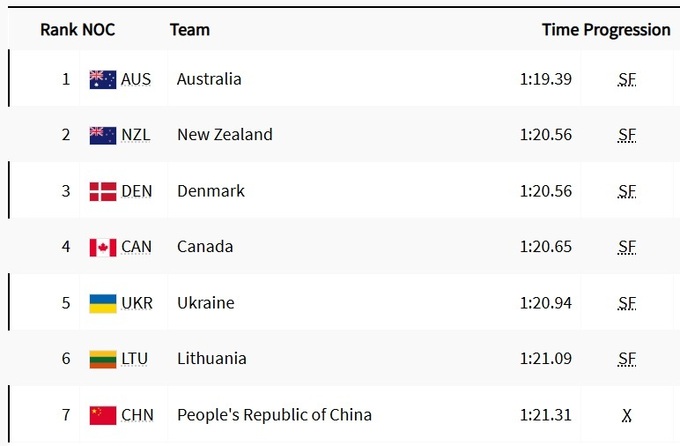Click the Canada flag icon
Image resolution: width=680 pixels, height=446 pixels.
[x=103, y=247]
